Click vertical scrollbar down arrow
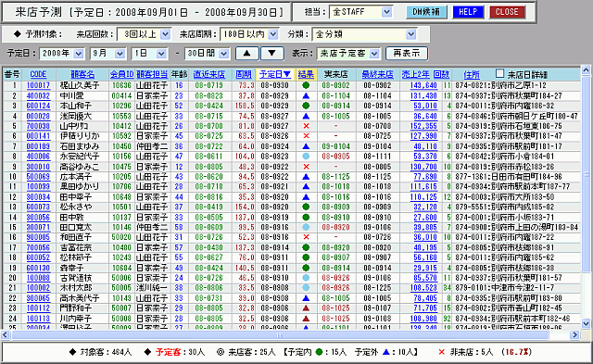The image size is (593, 364). [x=586, y=323]
